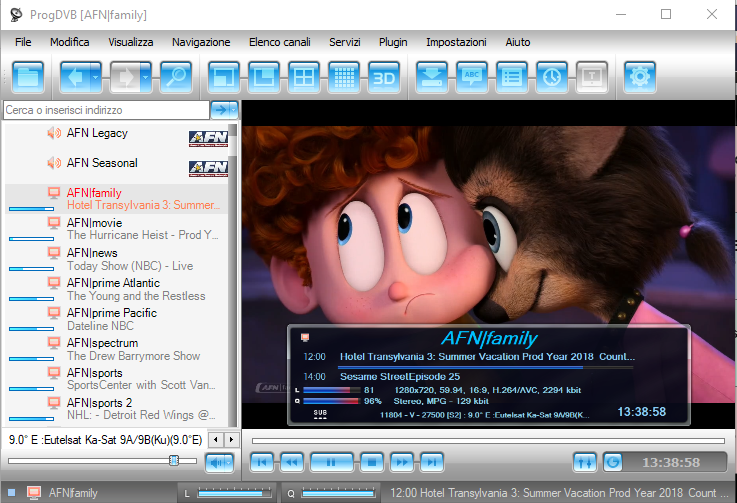737x503 pixels.
Task: Pause playback
Action: [x=331, y=463]
